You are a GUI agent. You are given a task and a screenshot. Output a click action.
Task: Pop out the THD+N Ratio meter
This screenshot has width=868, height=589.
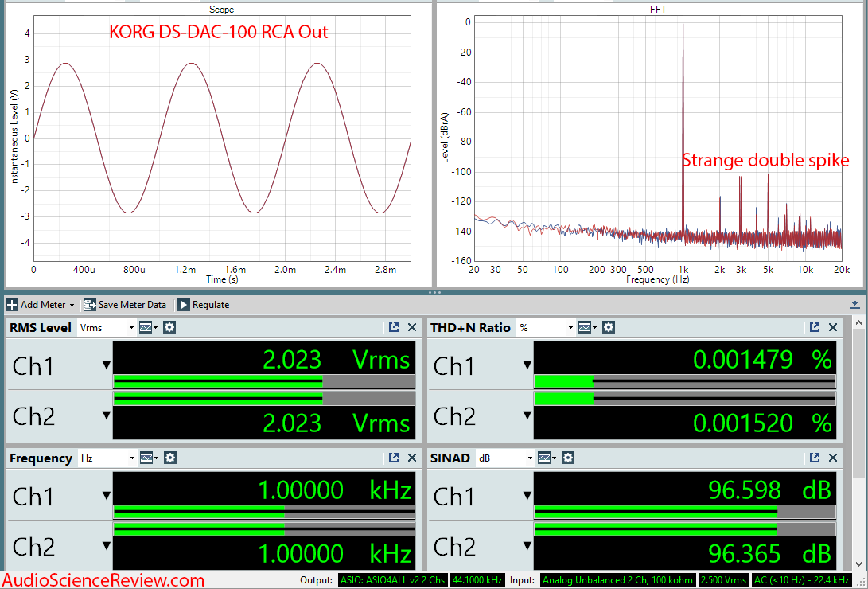tap(815, 327)
